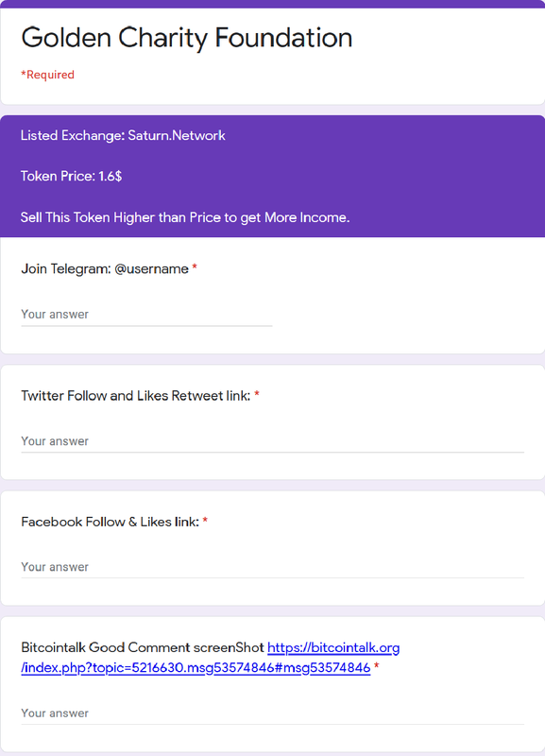Click the Join Telegram: @username question label
Viewport: 545px width, 756px height.
tap(105, 268)
